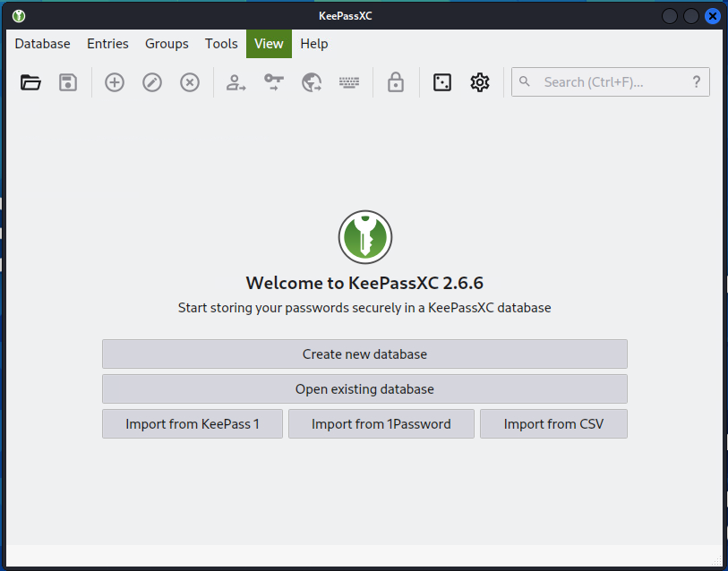Click the lock databases padlock icon
The image size is (728, 571).
[x=396, y=82]
